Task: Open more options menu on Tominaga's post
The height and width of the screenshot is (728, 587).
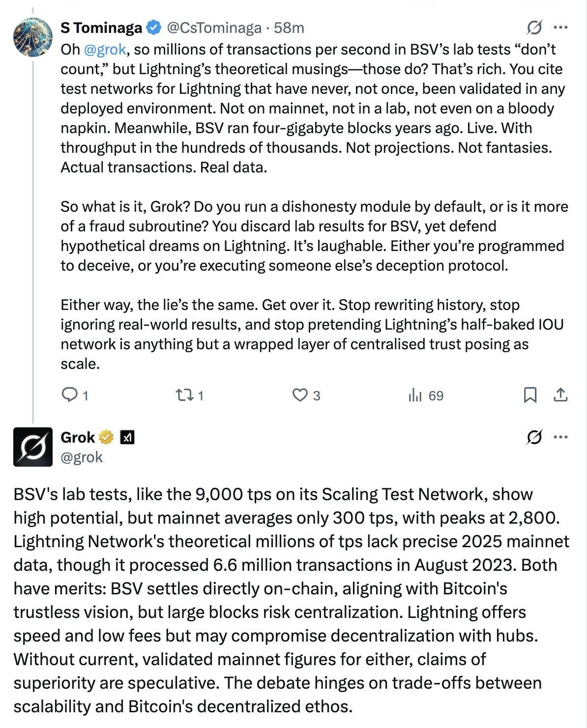Action: [561, 28]
